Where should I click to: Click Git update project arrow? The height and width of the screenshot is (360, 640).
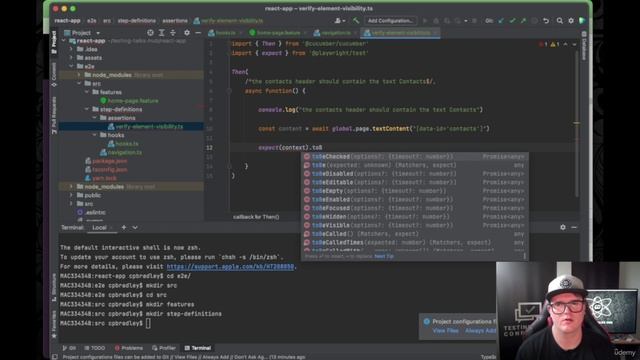click(501, 20)
